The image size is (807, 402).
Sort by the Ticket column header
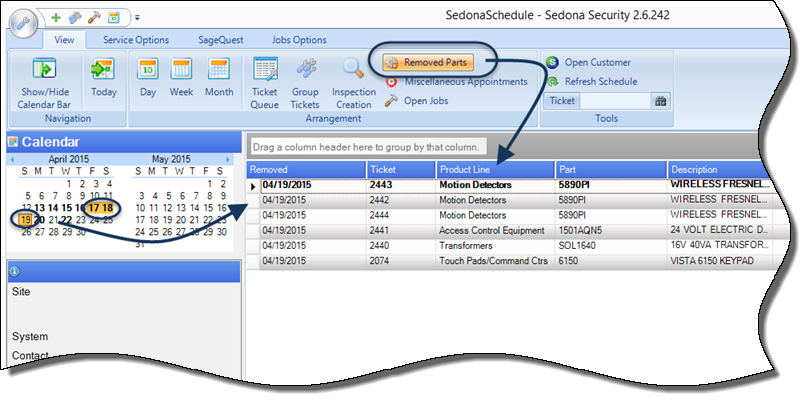point(400,169)
